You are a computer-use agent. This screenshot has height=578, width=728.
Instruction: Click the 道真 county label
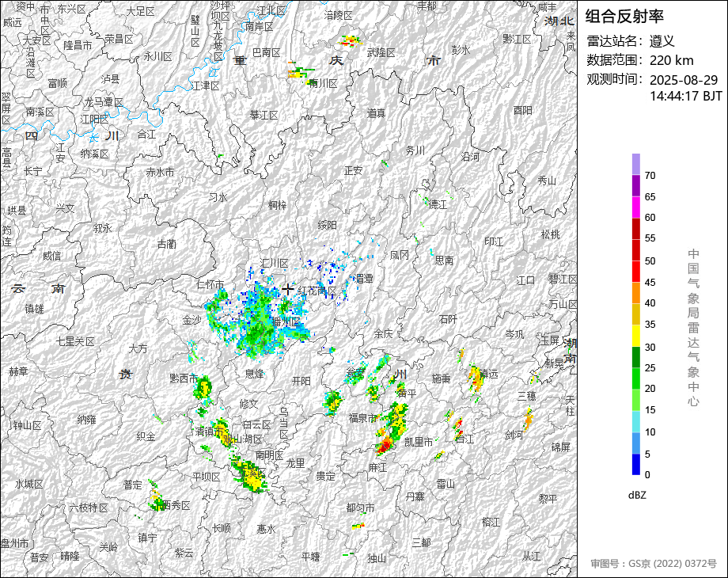(x=376, y=113)
